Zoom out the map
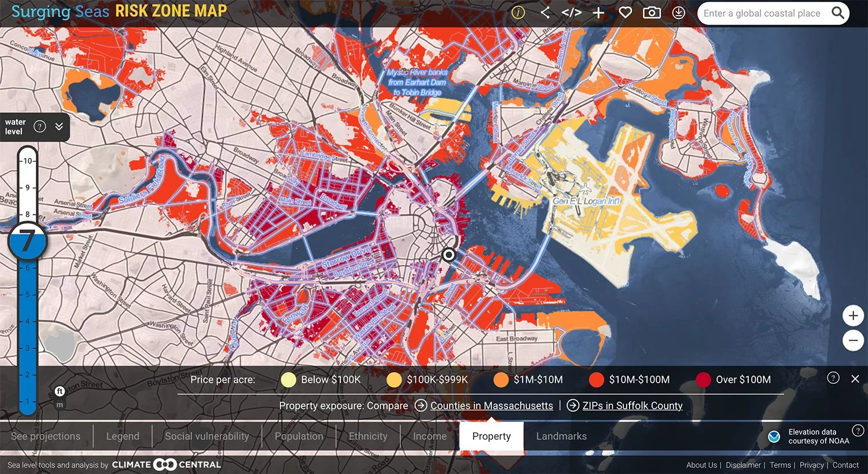Viewport: 868px width, 474px height. click(x=853, y=340)
